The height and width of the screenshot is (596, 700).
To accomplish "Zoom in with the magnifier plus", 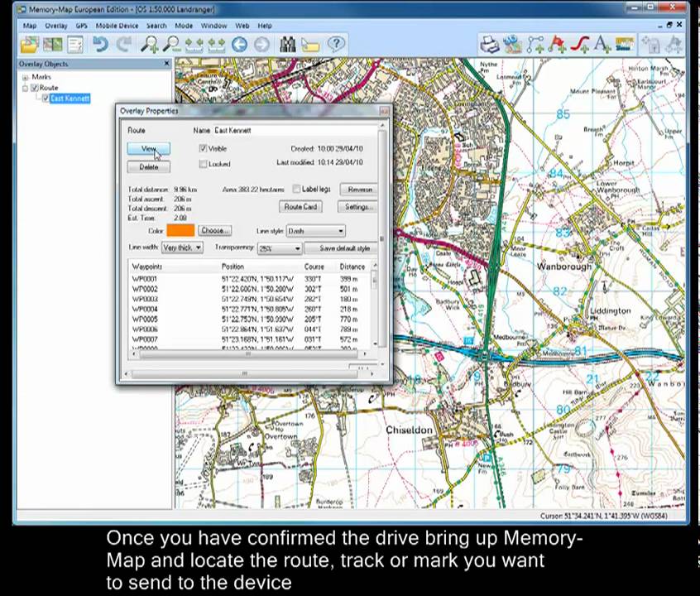I will coord(149,44).
